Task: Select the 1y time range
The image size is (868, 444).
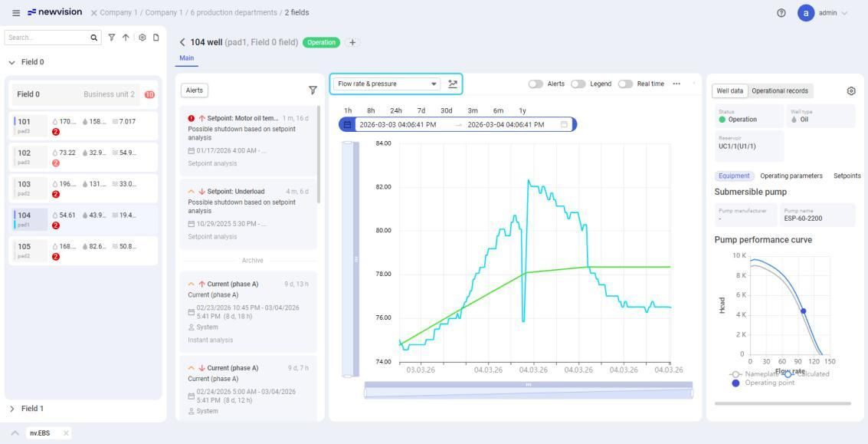Action: click(522, 111)
